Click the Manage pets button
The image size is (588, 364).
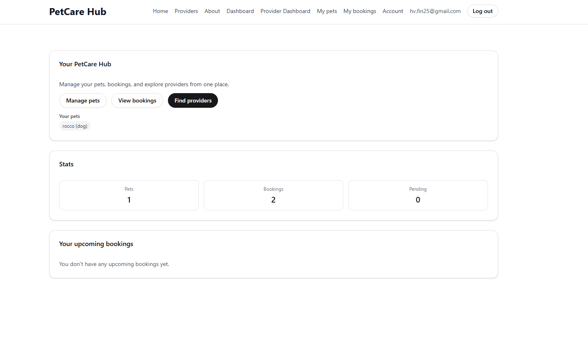tap(83, 100)
